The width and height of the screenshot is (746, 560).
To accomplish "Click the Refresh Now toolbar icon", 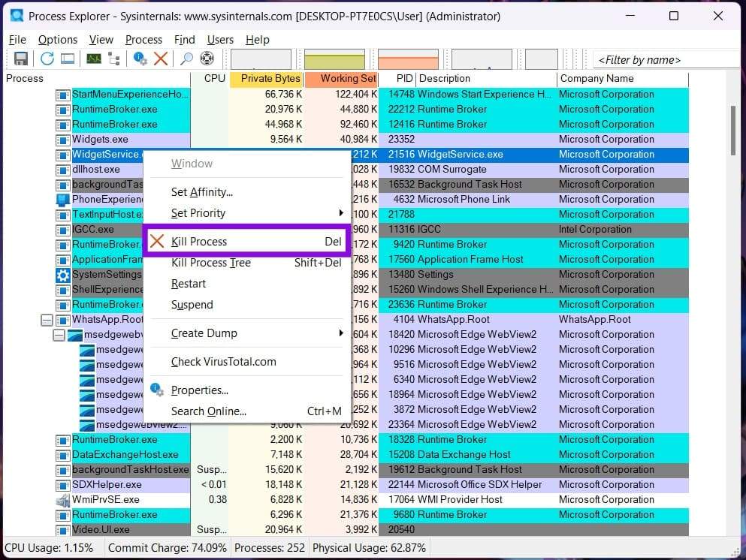I will [47, 59].
